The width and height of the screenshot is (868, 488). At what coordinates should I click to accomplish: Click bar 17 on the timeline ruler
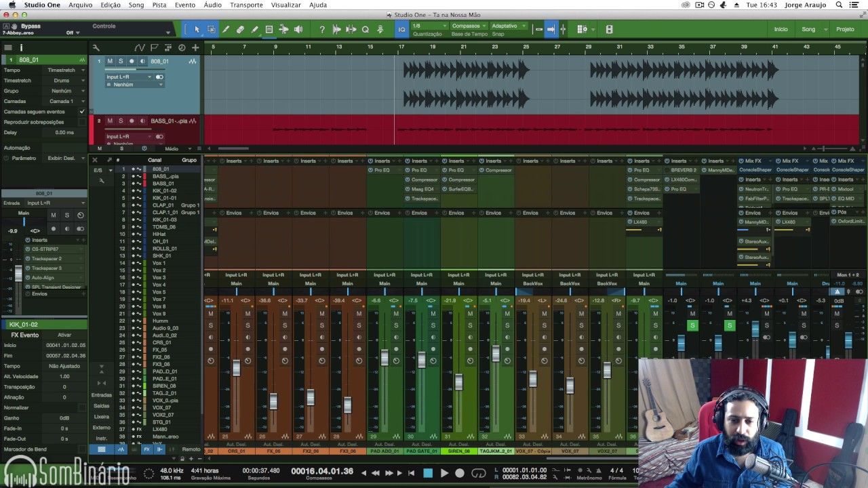[x=401, y=47]
